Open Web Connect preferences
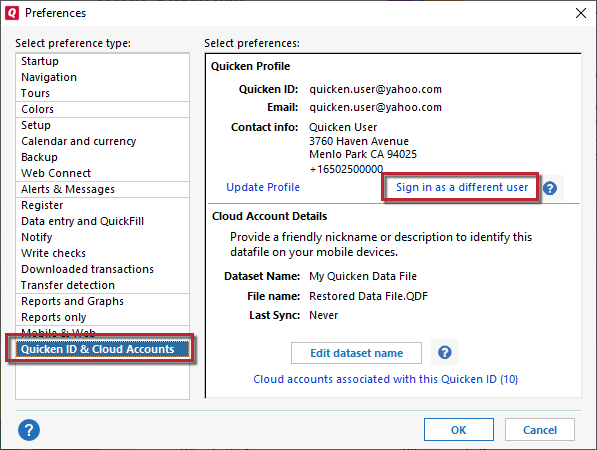This screenshot has height=450, width=597. point(102,173)
